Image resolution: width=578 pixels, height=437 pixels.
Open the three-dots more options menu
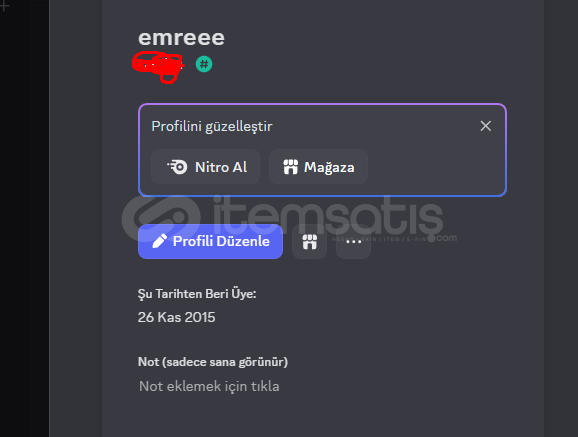354,242
